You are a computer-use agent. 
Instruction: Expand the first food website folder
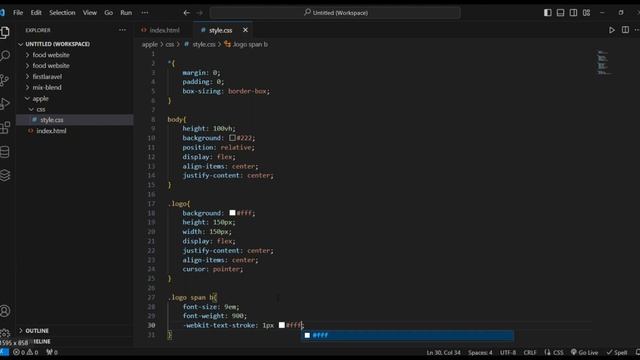pyautogui.click(x=51, y=55)
